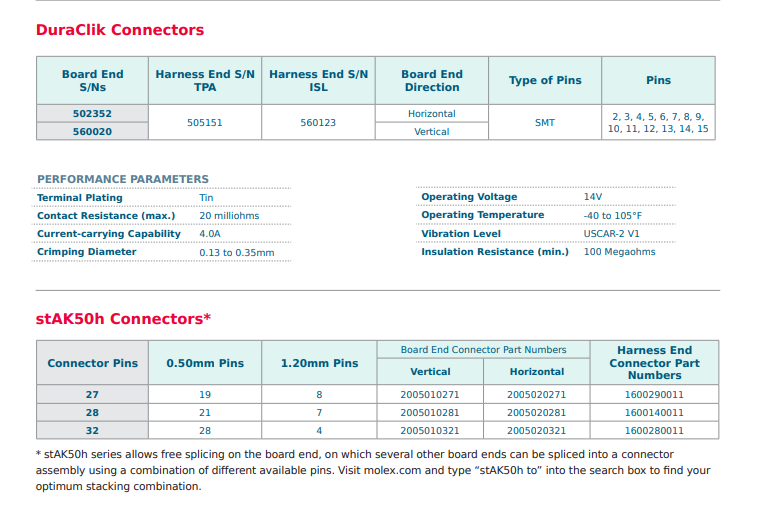Image resolution: width=760 pixels, height=514 pixels.
Task: Click the 4 value in 1.20mm Pins column
Action: [319, 430]
